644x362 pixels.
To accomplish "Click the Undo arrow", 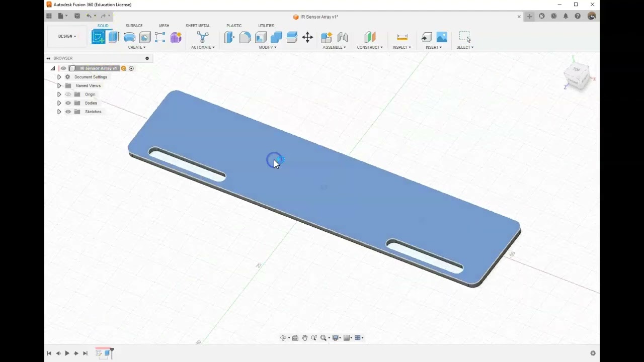I will [x=89, y=16].
